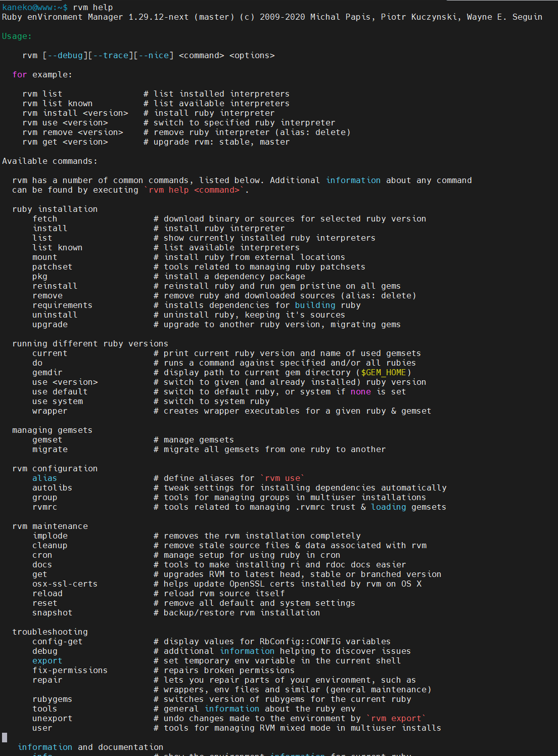Click 'rvm use <version>' example
Image resolution: width=558 pixels, height=756 pixels.
coord(65,123)
